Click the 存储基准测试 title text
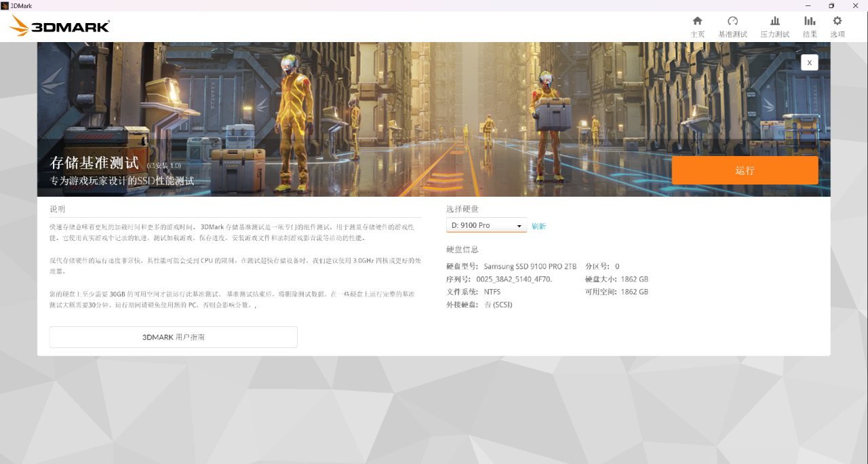Image resolution: width=868 pixels, height=464 pixels. click(x=94, y=163)
